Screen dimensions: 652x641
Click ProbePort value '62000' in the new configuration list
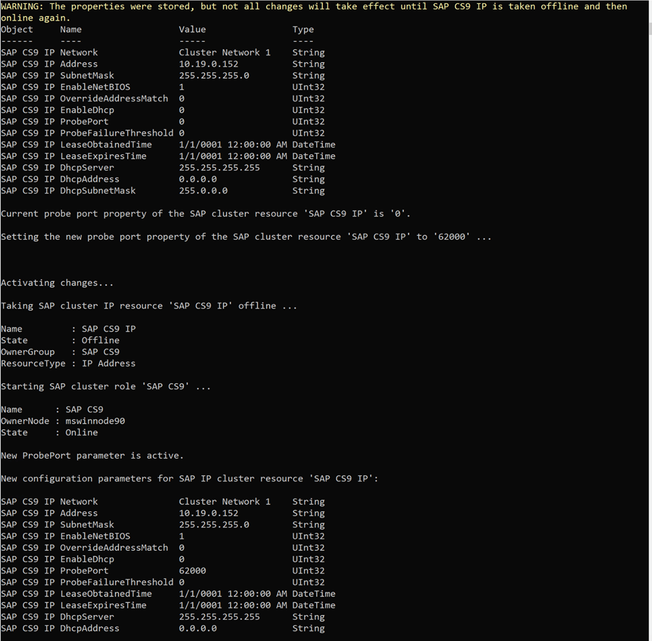192,571
